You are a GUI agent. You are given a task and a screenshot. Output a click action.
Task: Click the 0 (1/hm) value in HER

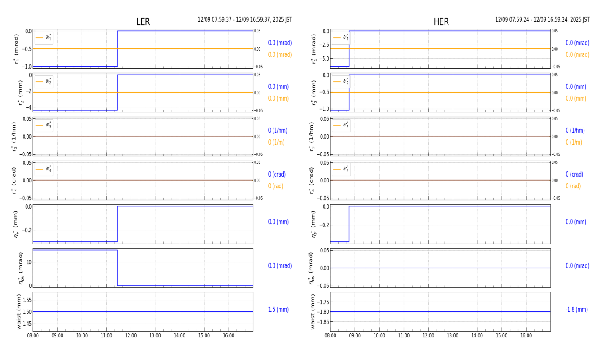(575, 131)
